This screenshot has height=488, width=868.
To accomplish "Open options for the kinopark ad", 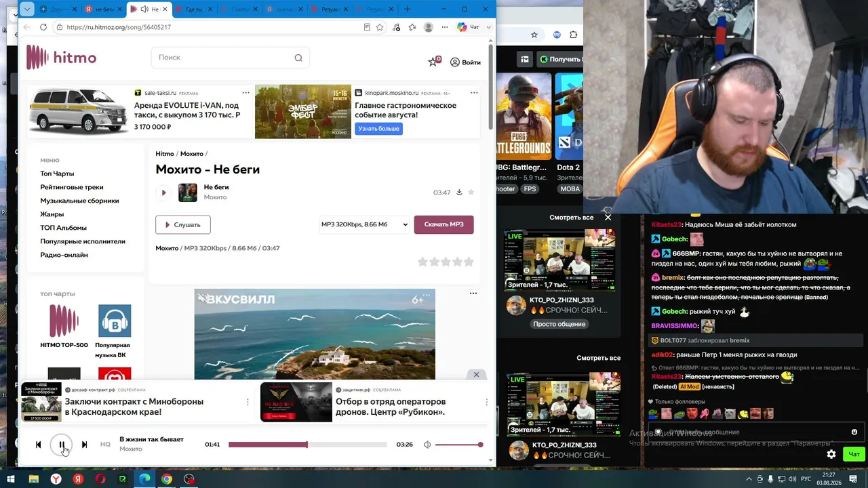I will (x=474, y=93).
